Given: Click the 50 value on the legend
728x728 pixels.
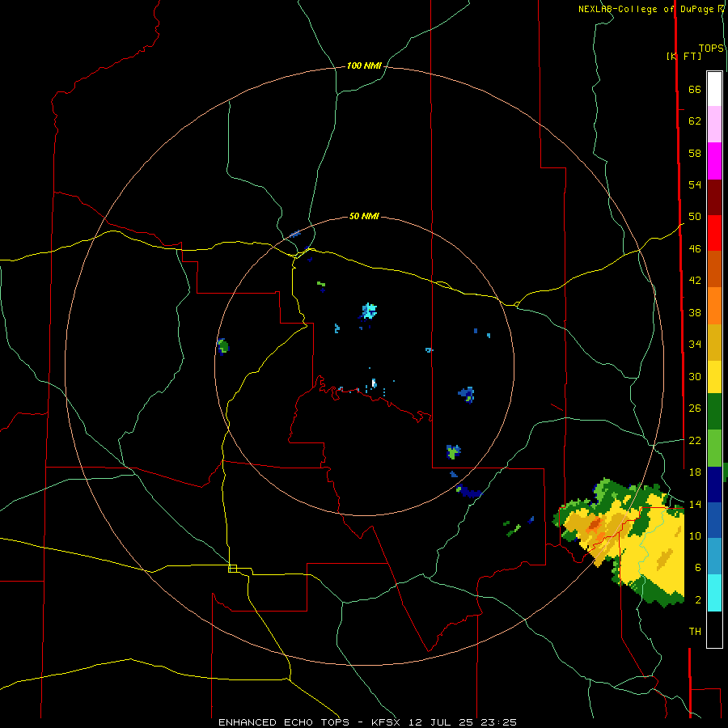Looking at the screenshot, I should pyautogui.click(x=695, y=217).
